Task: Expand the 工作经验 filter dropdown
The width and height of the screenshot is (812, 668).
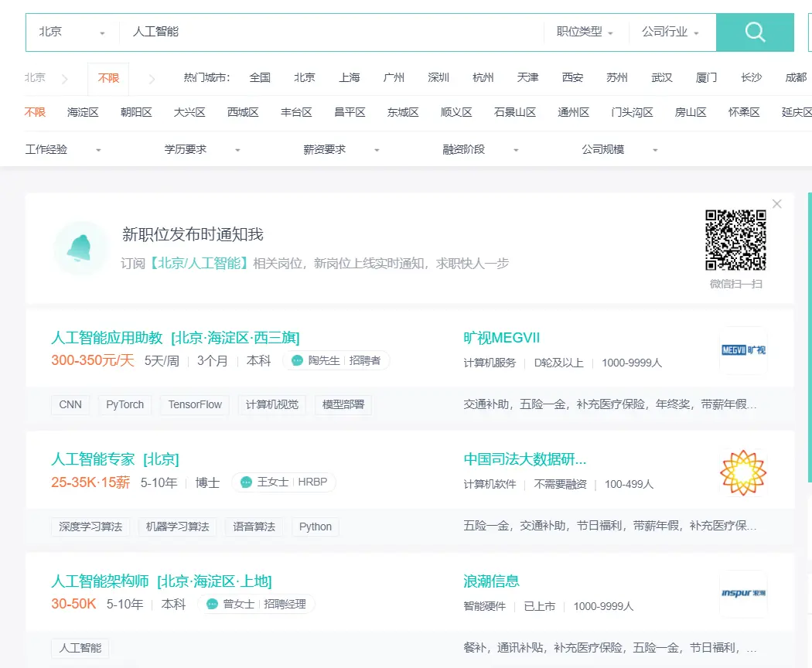Action: [63, 150]
